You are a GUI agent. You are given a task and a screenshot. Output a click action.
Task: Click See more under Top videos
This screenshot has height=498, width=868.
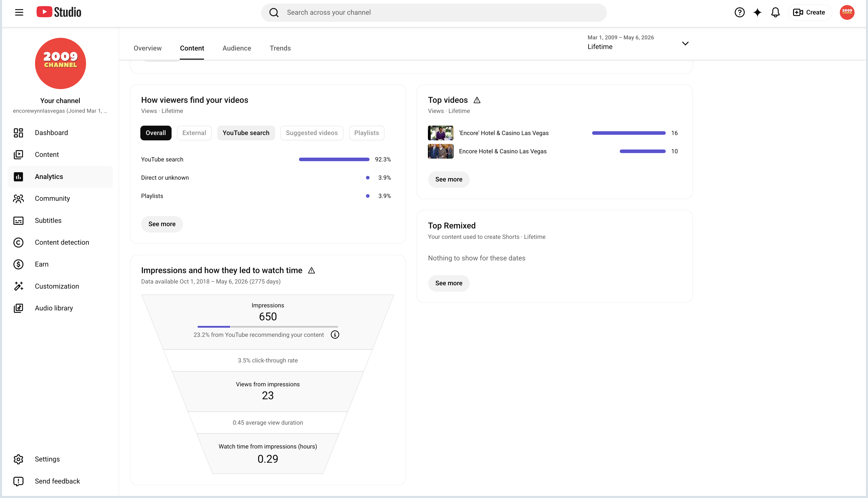point(449,179)
